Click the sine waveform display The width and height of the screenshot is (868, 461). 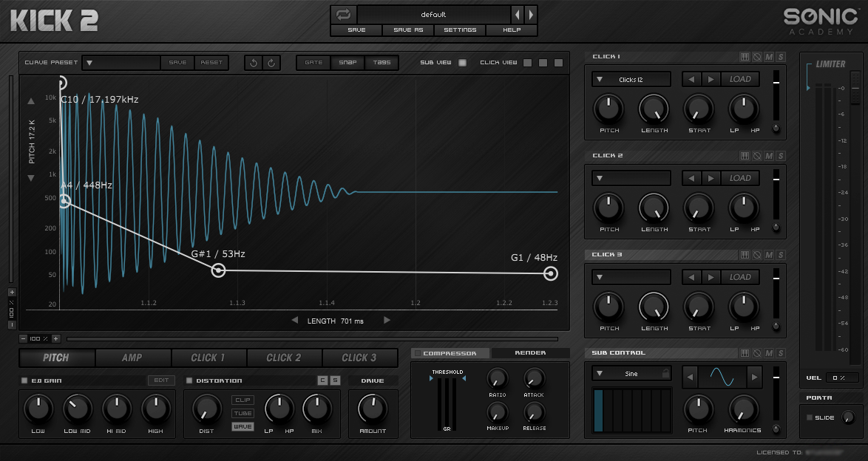722,378
